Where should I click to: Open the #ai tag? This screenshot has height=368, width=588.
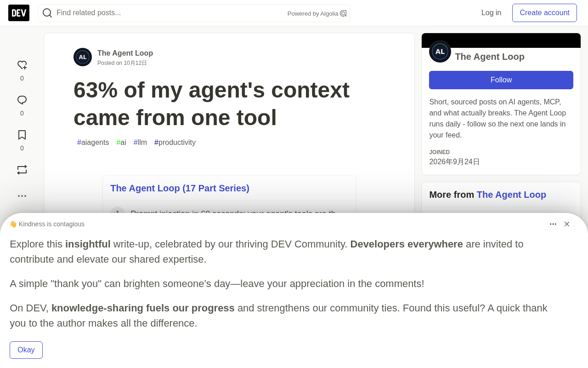click(121, 143)
